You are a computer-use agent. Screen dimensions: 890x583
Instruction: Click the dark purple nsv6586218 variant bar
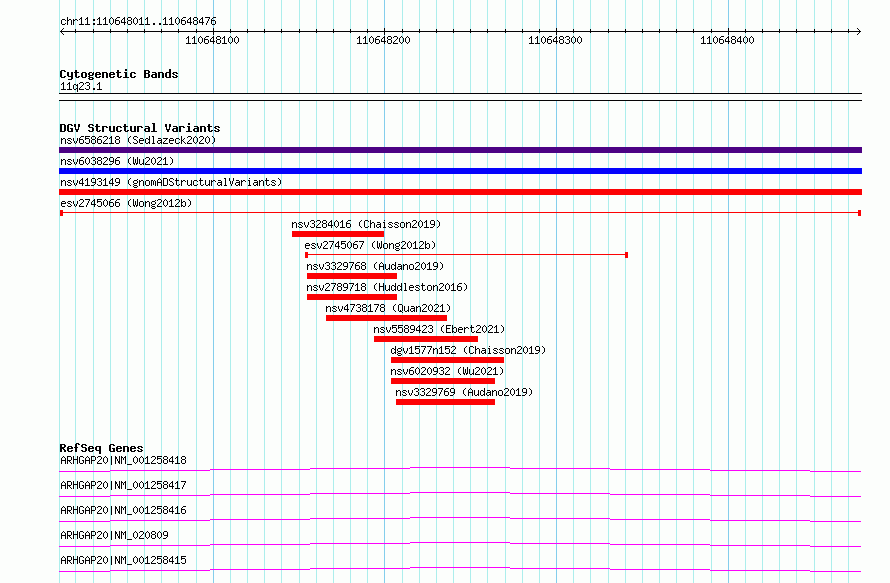pos(460,150)
